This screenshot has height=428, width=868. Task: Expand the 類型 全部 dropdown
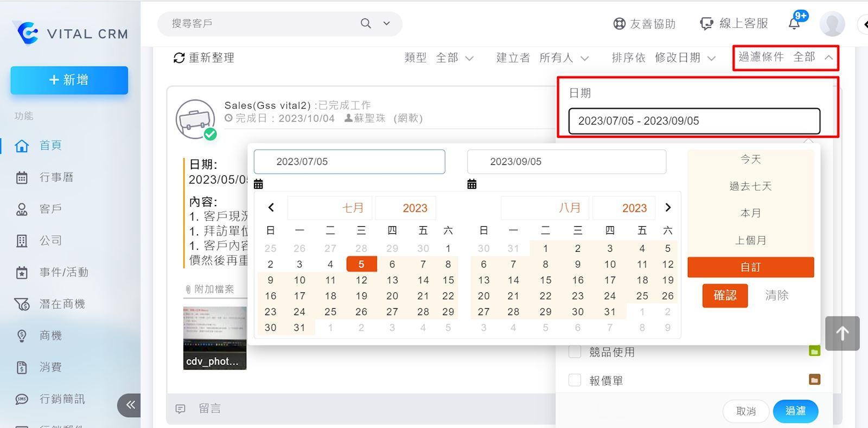[x=439, y=58]
